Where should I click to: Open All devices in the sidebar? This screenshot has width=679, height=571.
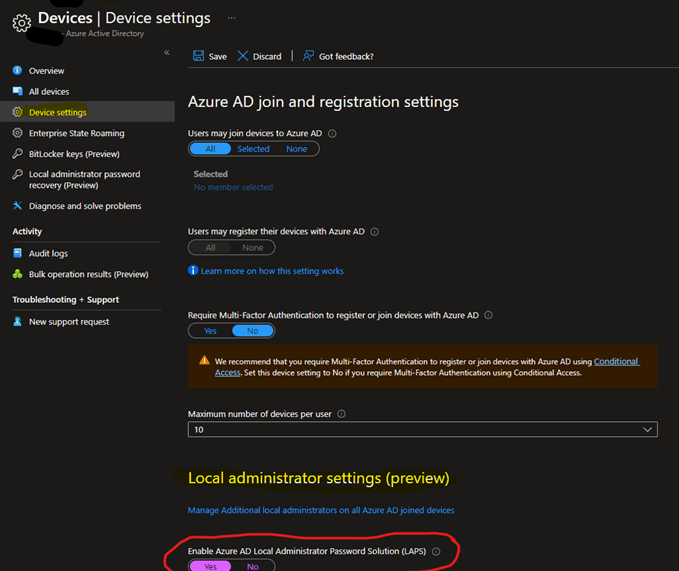tap(49, 91)
